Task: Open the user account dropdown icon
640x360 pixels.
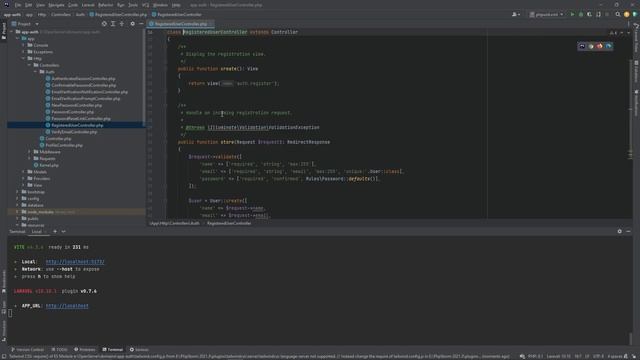Action: coord(516,14)
